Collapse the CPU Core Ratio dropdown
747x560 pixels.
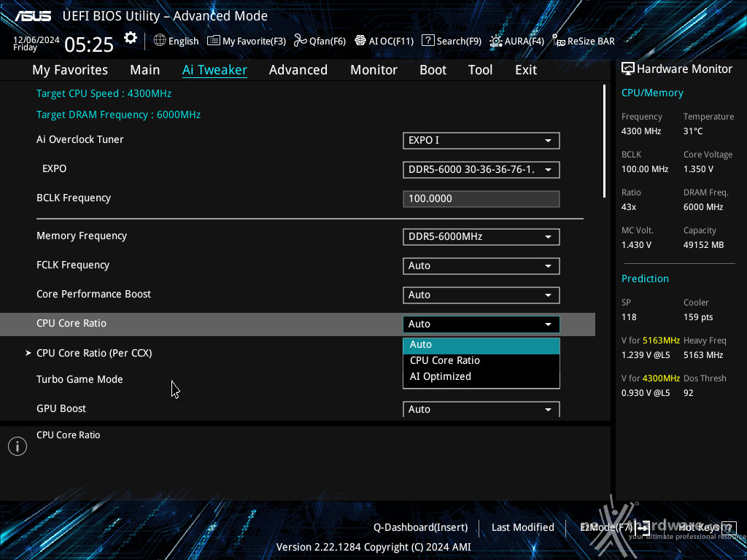[481, 324]
